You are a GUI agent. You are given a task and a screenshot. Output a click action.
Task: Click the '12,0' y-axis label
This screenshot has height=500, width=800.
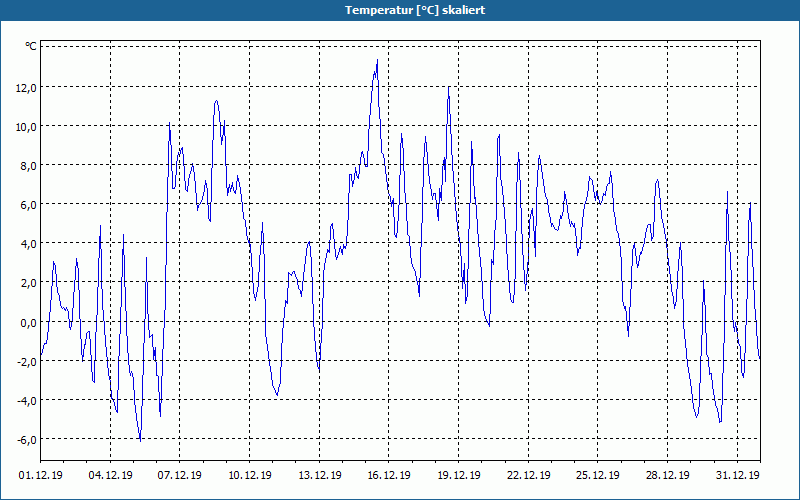(27, 88)
